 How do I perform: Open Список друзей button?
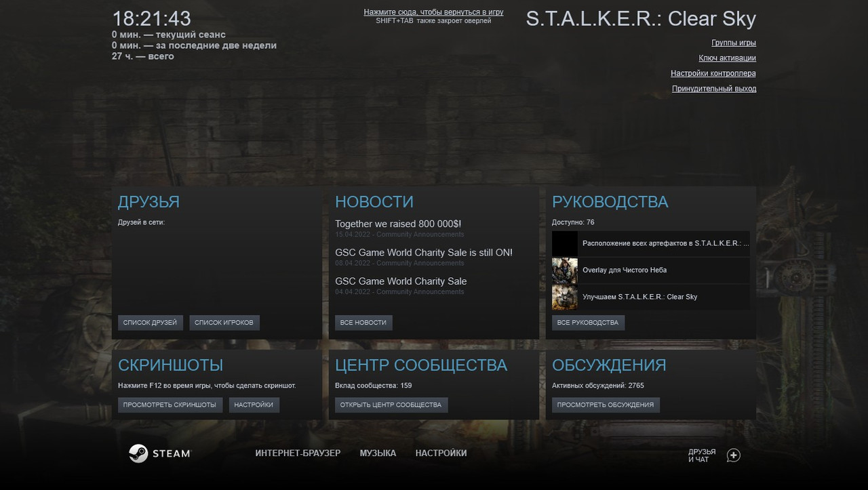pos(150,323)
